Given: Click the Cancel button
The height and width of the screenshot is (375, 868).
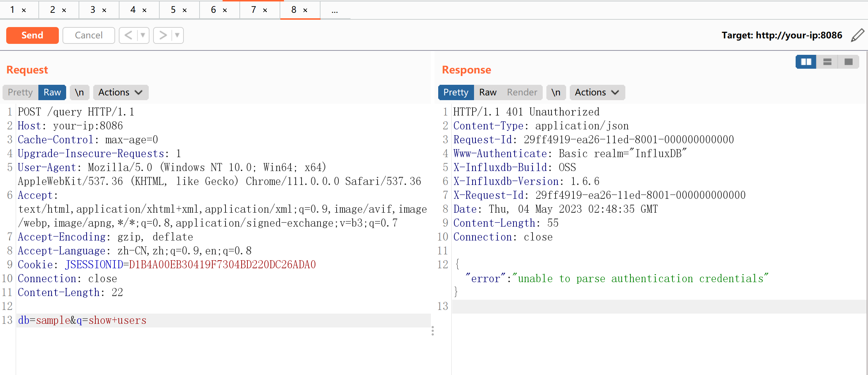Looking at the screenshot, I should tap(88, 35).
